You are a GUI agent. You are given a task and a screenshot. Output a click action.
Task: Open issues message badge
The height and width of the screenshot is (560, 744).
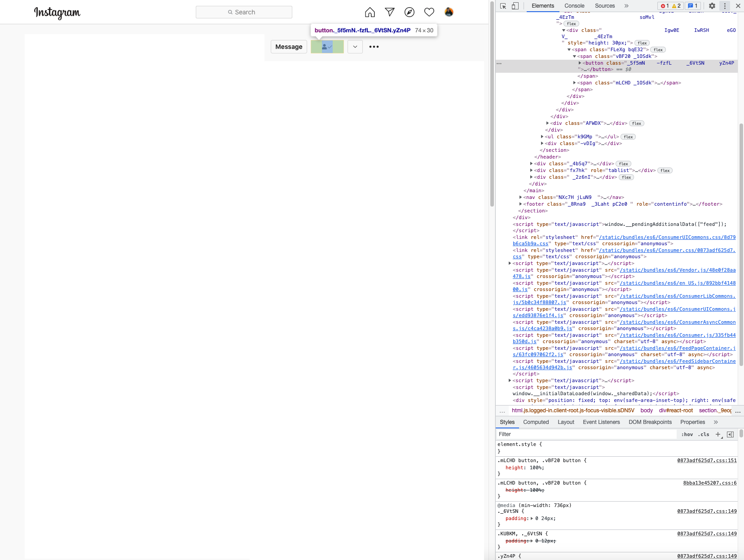[x=692, y=6]
